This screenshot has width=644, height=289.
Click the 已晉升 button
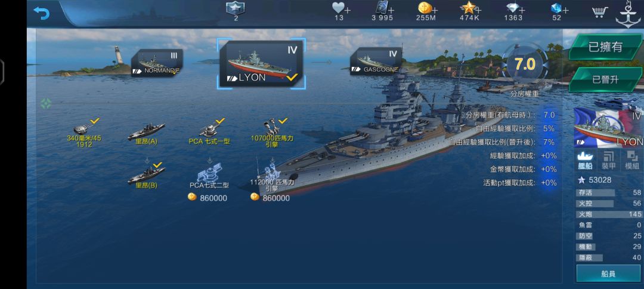(605, 80)
